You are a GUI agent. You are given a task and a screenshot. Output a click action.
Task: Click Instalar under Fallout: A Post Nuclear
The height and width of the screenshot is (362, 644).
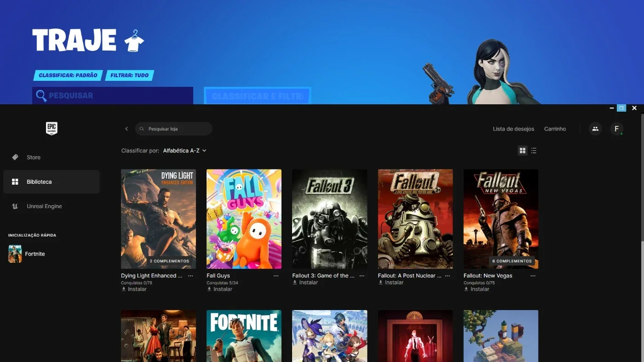391,283
